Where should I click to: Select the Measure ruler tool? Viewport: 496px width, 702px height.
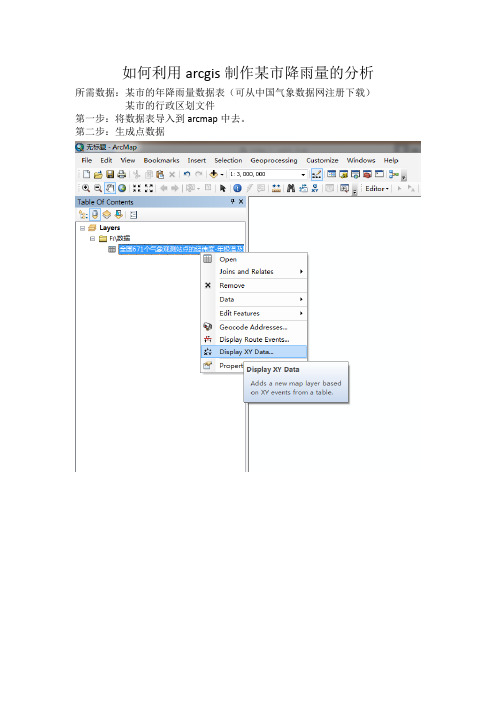coord(276,188)
